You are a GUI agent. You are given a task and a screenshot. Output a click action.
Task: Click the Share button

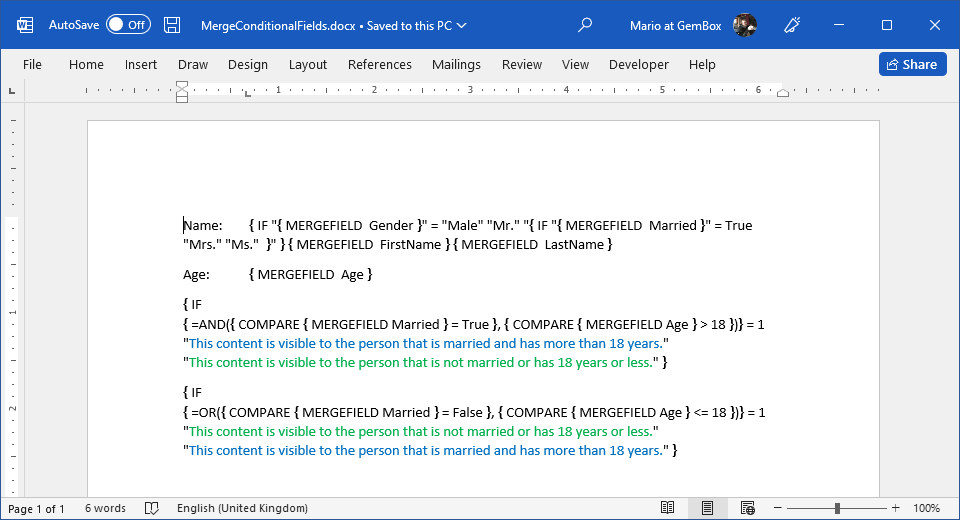pyautogui.click(x=912, y=64)
